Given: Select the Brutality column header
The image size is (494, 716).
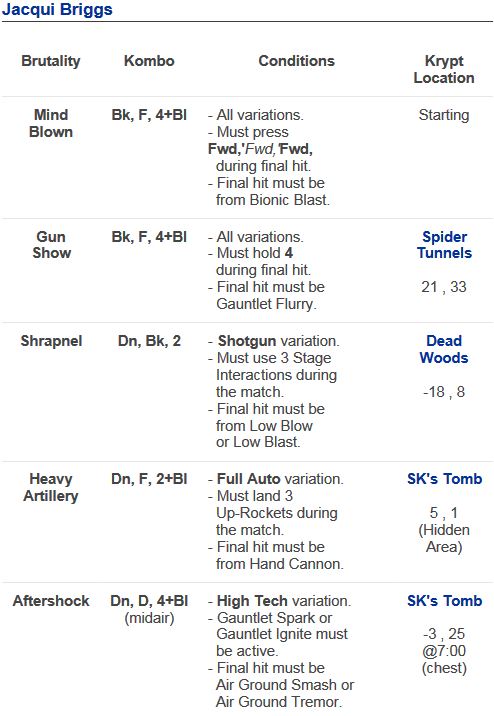Looking at the screenshot, I should [51, 61].
